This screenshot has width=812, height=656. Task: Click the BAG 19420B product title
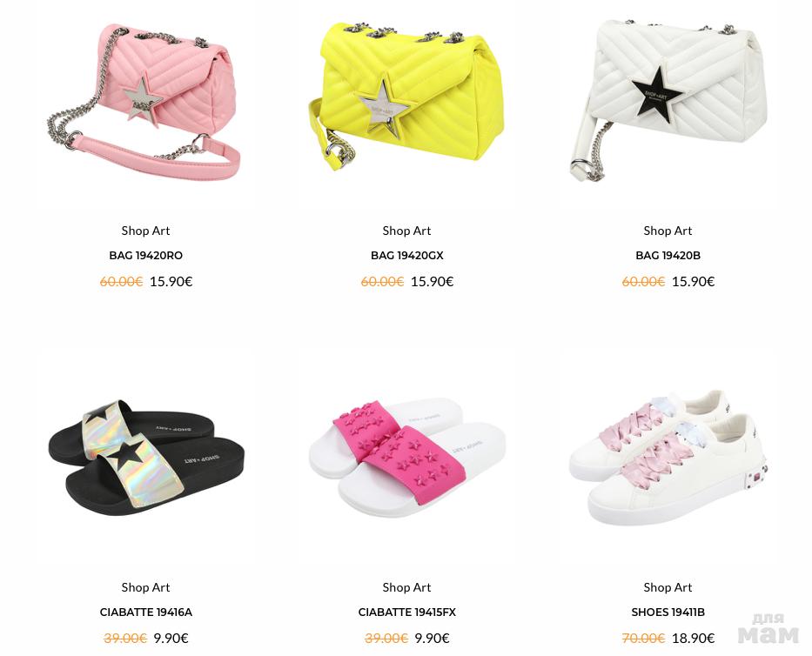click(x=668, y=255)
